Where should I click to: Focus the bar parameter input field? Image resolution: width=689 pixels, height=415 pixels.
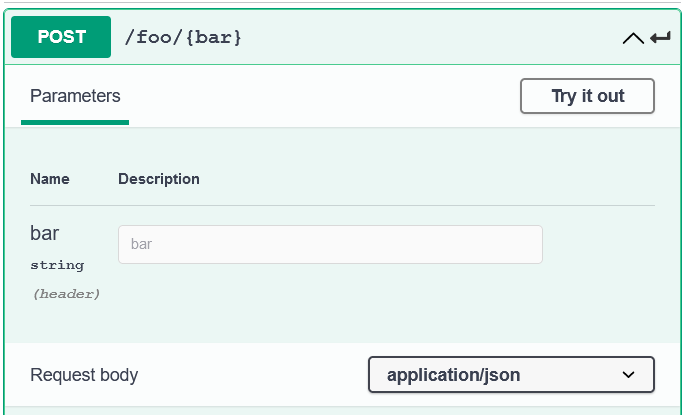[330, 244]
